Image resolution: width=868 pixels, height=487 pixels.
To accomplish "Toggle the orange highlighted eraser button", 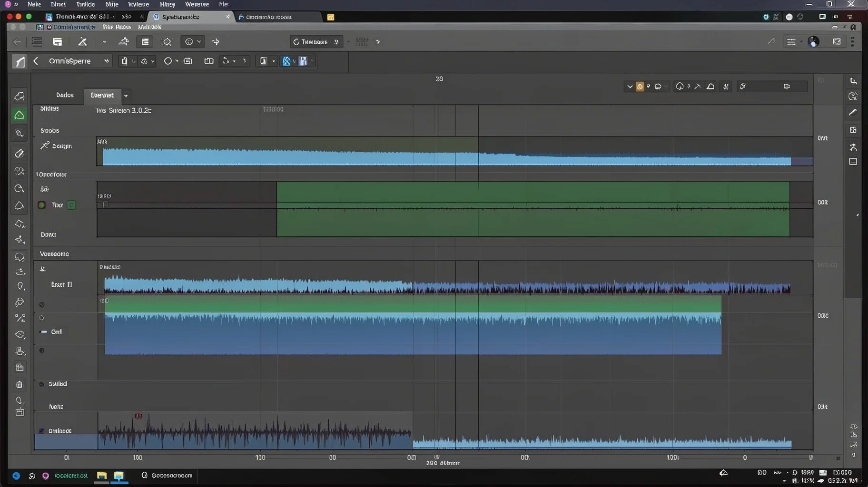I will point(640,87).
